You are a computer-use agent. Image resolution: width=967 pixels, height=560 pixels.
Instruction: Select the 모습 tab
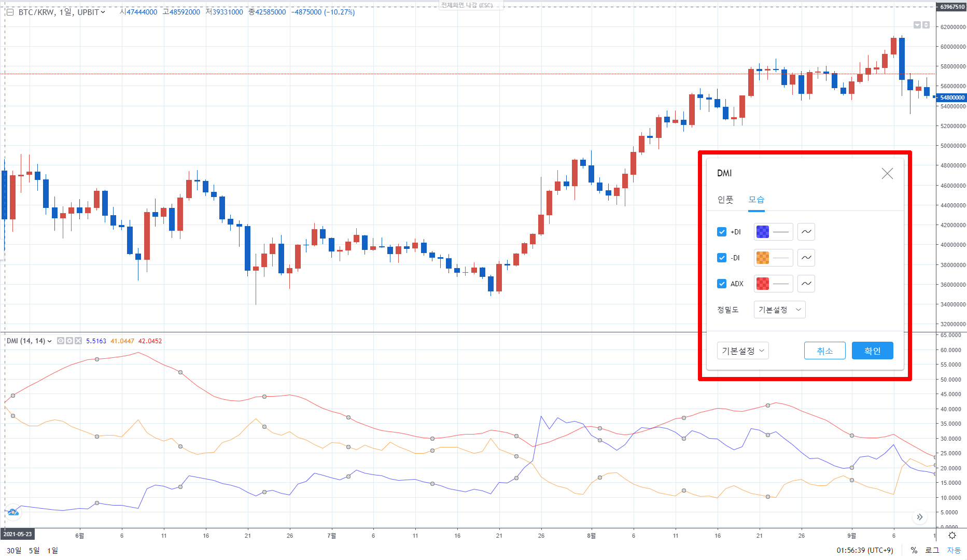pos(756,200)
